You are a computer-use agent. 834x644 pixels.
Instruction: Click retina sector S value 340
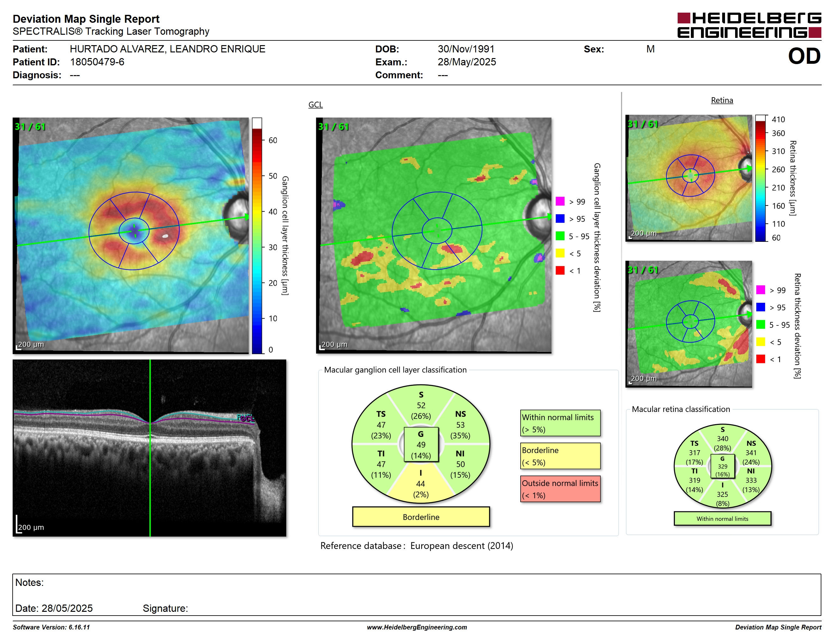(722, 439)
